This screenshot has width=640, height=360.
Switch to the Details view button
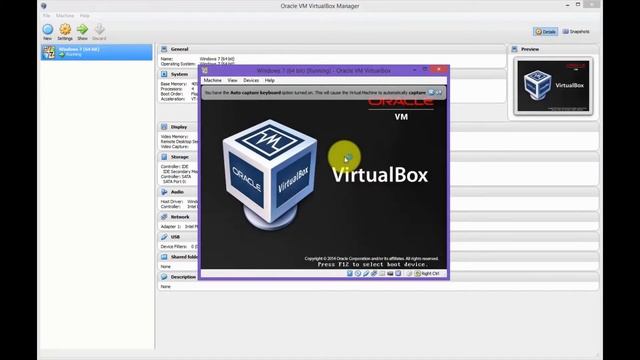pos(545,31)
